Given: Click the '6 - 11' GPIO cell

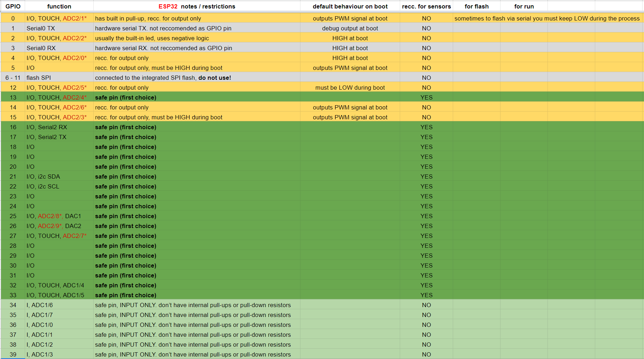Looking at the screenshot, I should (13, 78).
